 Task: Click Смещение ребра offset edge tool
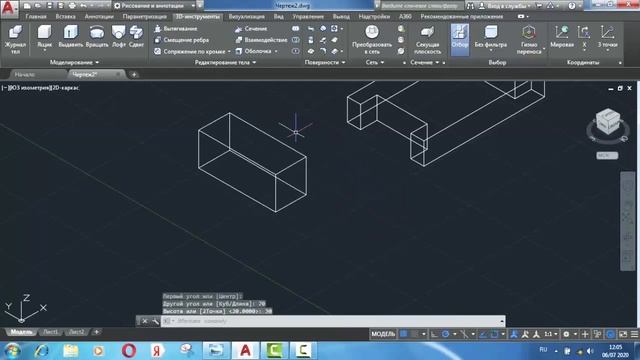point(182,40)
